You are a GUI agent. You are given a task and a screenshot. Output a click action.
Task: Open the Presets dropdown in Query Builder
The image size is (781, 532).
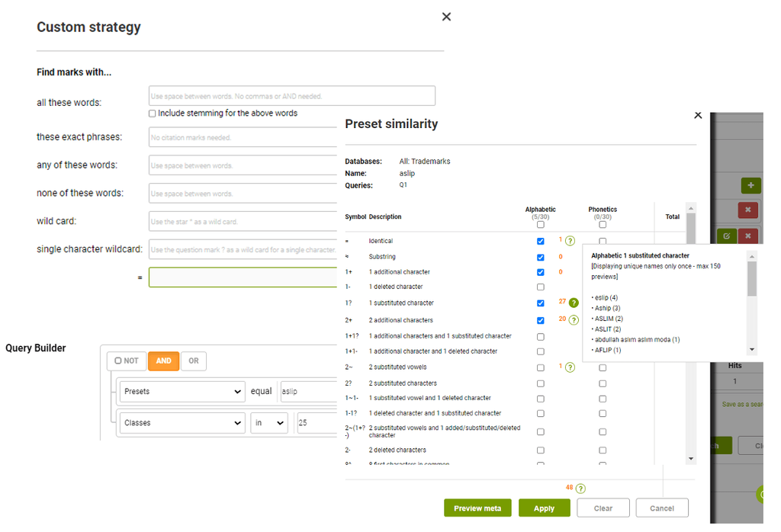[182, 392]
